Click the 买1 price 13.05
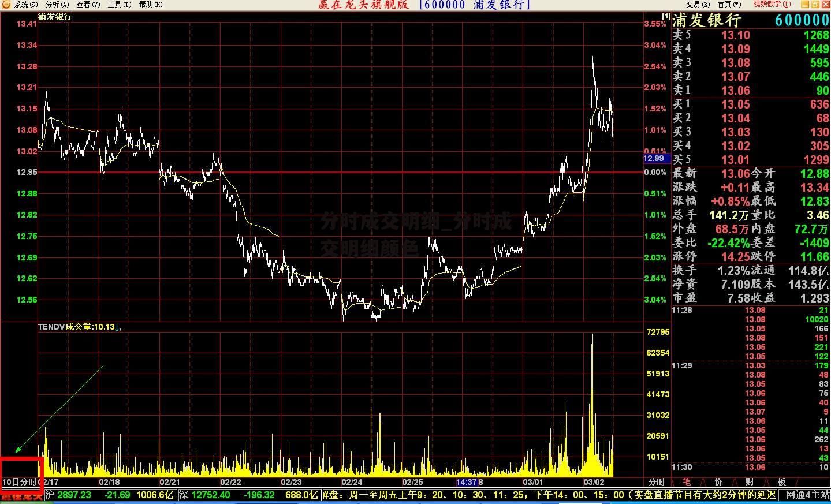The height and width of the screenshot is (504, 831). (735, 104)
